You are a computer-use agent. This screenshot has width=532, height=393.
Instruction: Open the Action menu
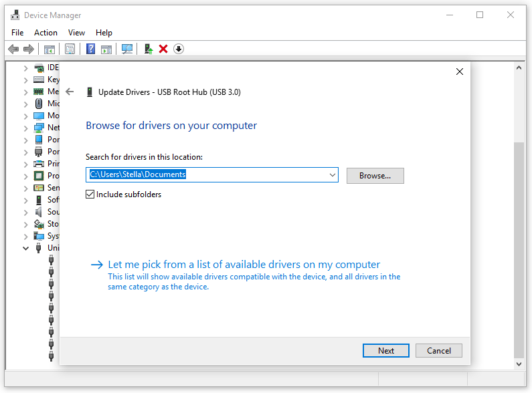[46, 32]
